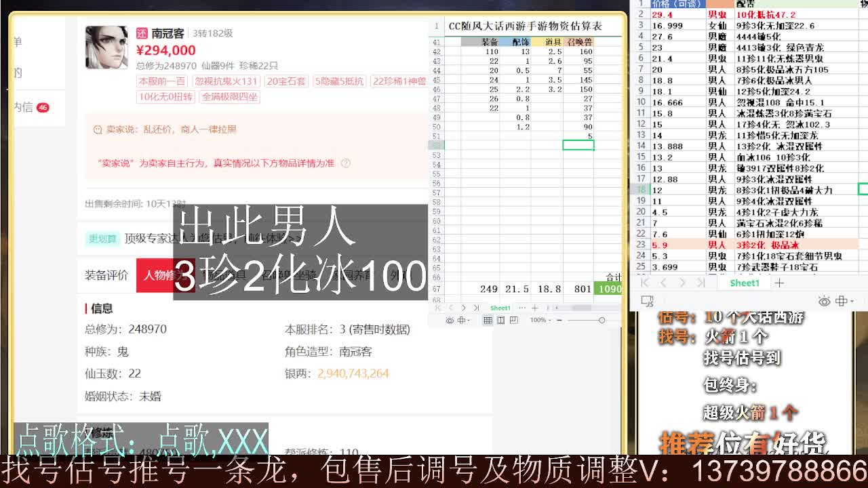Screen dimensions: 868x488
Task: Select the 全满极限四坐 tag
Action: (231, 96)
